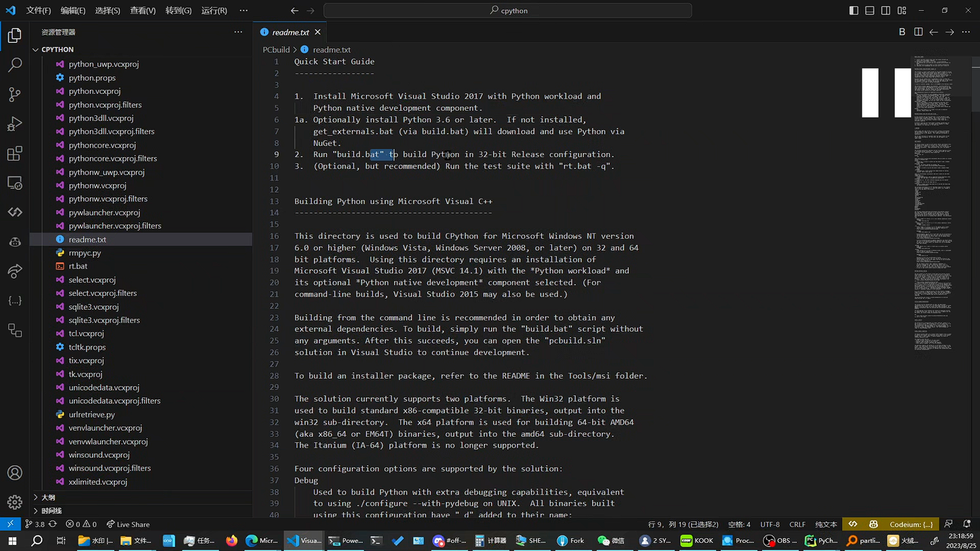The image size is (980, 551).
Task: Open the overflow menu in the menu bar
Action: [244, 10]
